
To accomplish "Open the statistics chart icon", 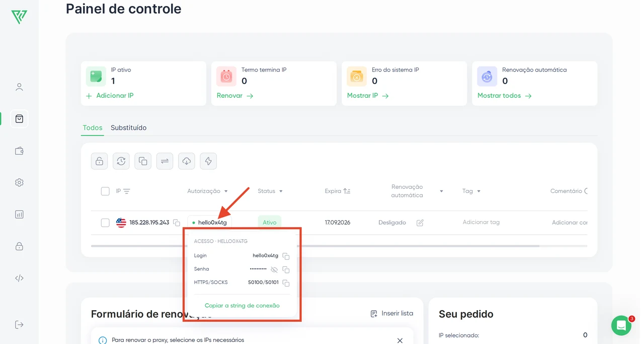I will point(19,214).
